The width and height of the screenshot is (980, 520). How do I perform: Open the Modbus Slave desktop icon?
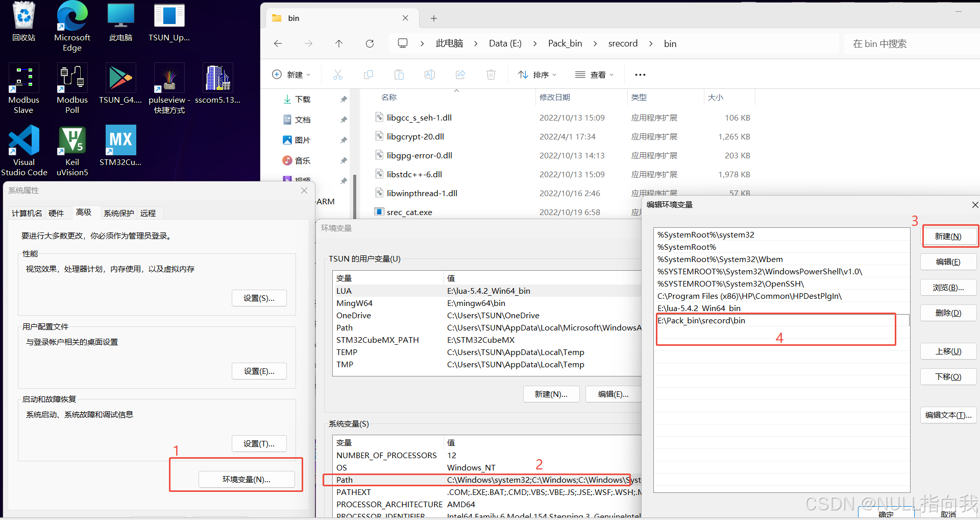pos(23,88)
